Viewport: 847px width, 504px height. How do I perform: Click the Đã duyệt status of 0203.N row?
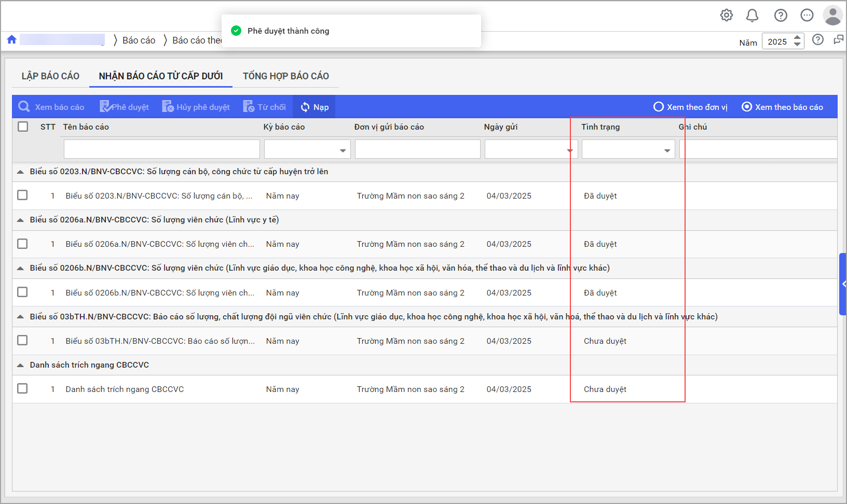(x=600, y=196)
